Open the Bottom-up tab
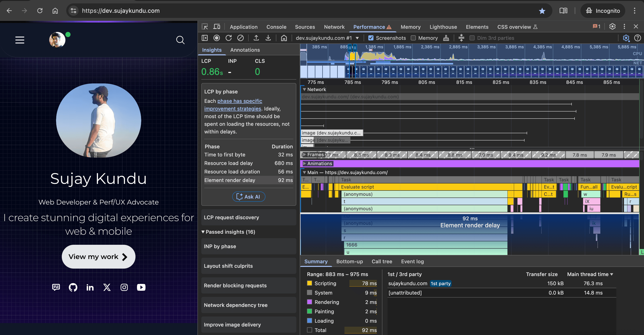This screenshot has width=644, height=335. click(x=349, y=262)
